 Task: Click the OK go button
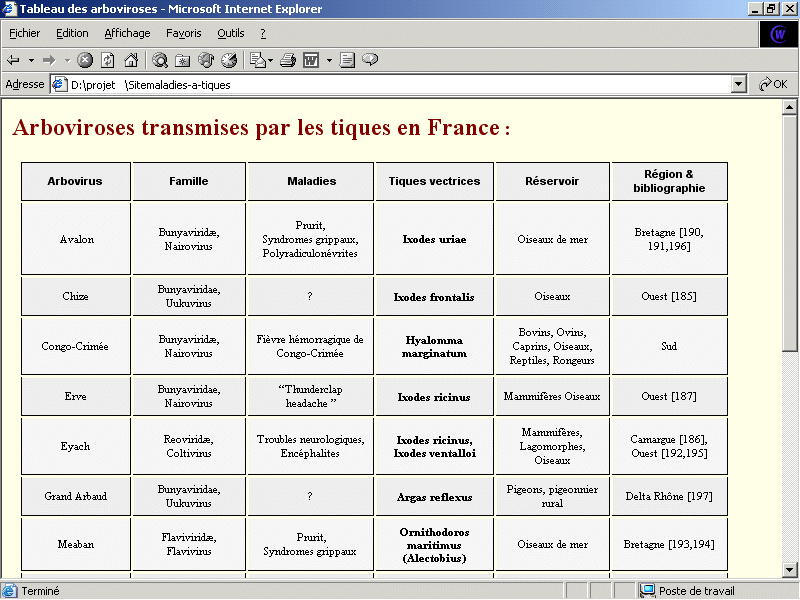pyautogui.click(x=773, y=84)
